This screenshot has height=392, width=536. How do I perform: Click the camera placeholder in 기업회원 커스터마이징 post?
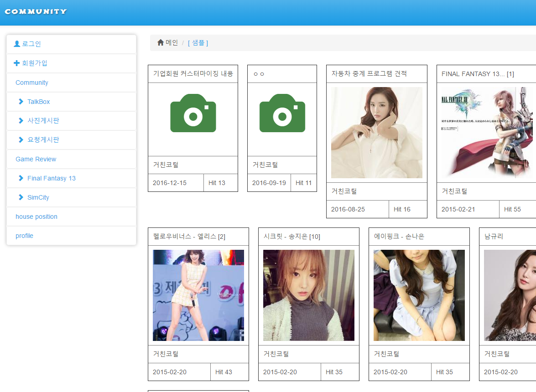(193, 113)
